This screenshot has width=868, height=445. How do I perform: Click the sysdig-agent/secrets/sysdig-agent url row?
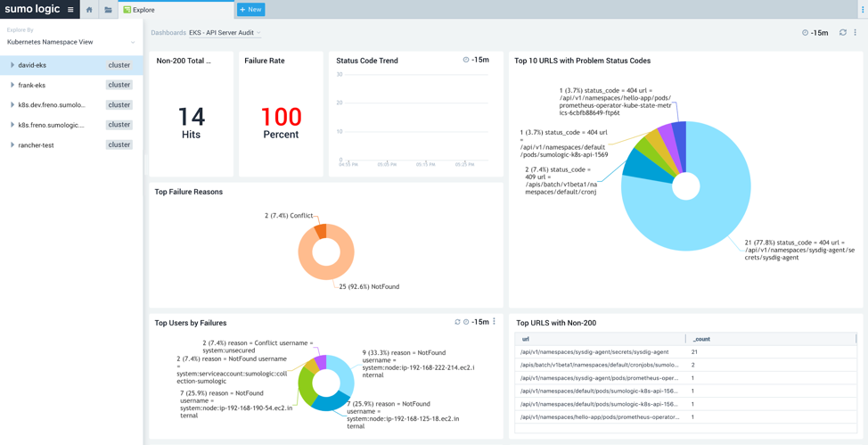595,352
